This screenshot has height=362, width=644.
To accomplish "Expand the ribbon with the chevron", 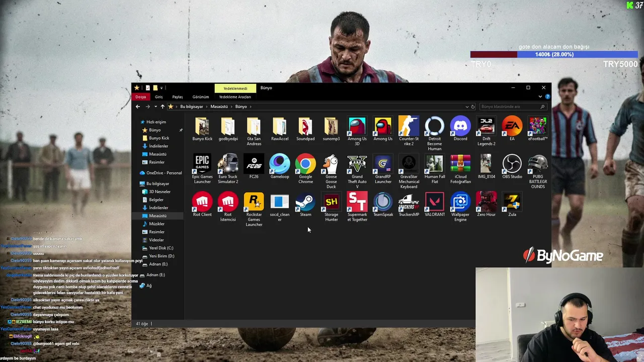I will coord(540,97).
